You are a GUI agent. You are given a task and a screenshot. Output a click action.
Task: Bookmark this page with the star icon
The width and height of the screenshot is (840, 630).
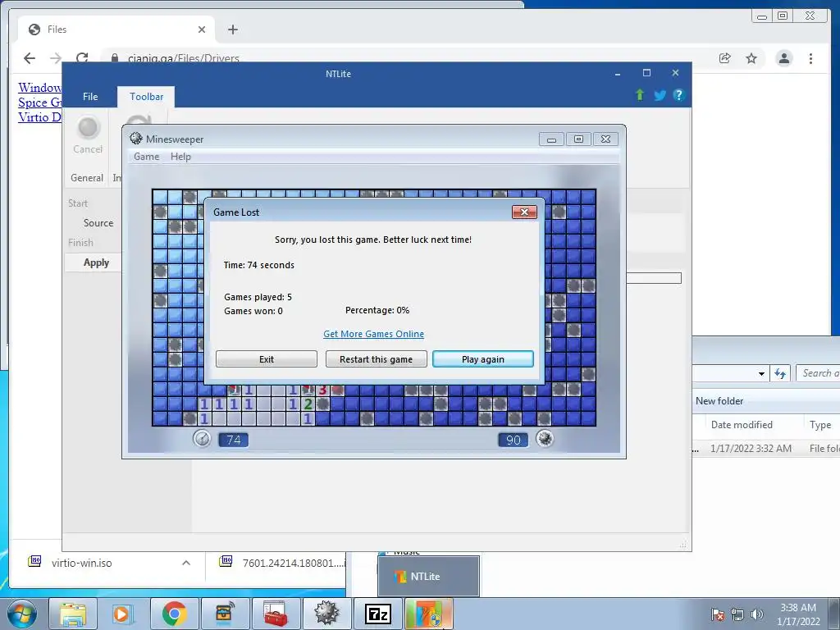[x=751, y=58]
